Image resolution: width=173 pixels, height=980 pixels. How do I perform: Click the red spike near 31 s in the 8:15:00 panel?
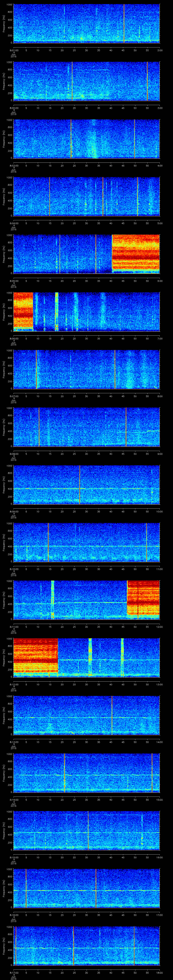pos(88,830)
